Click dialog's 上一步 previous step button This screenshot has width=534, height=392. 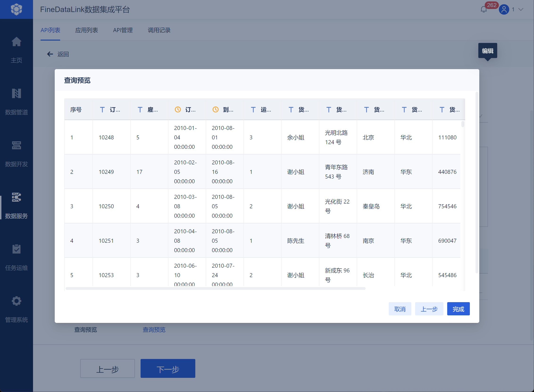coord(429,309)
